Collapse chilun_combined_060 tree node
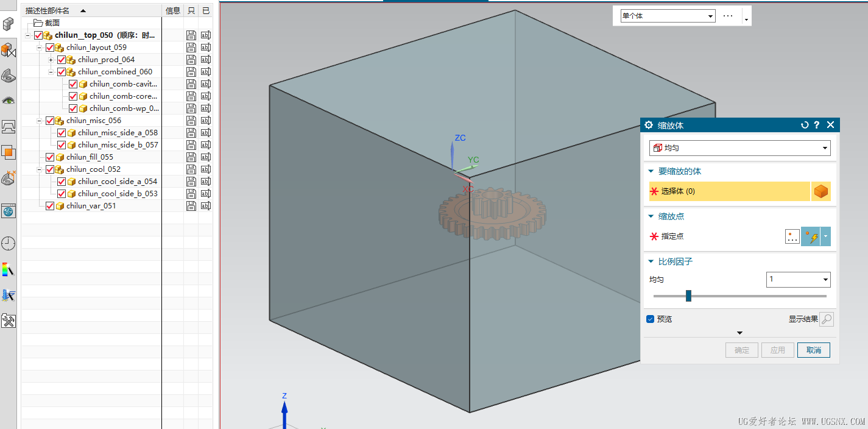 pyautogui.click(x=51, y=72)
